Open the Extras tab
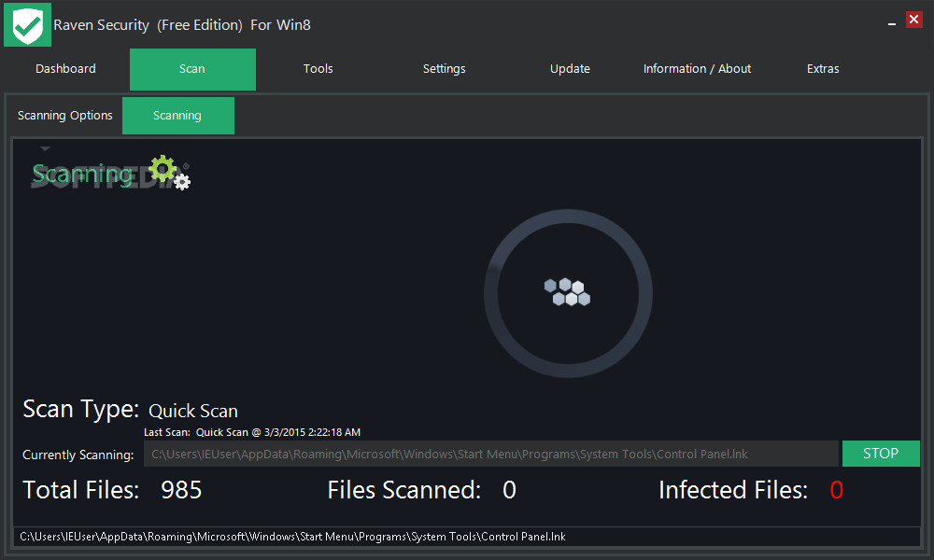 click(x=823, y=69)
